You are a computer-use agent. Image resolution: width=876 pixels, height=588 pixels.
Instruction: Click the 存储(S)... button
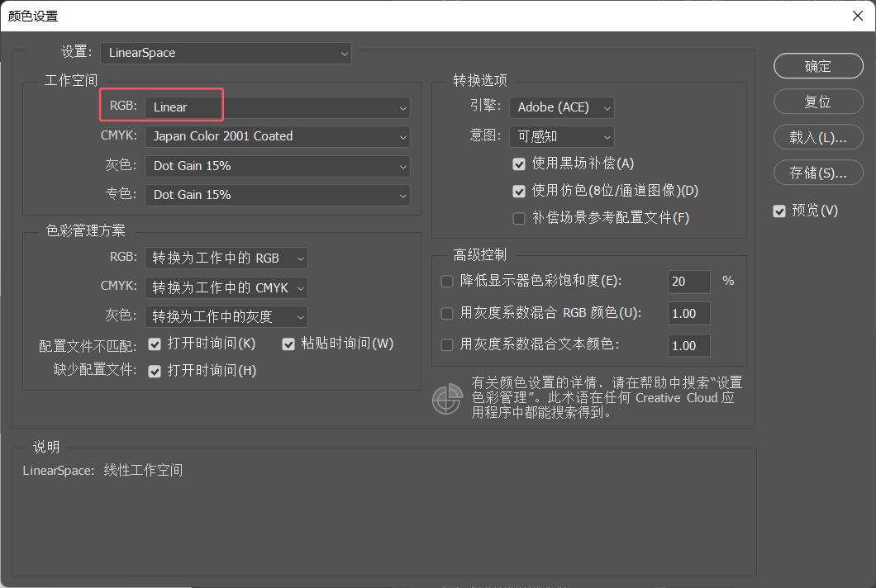818,173
